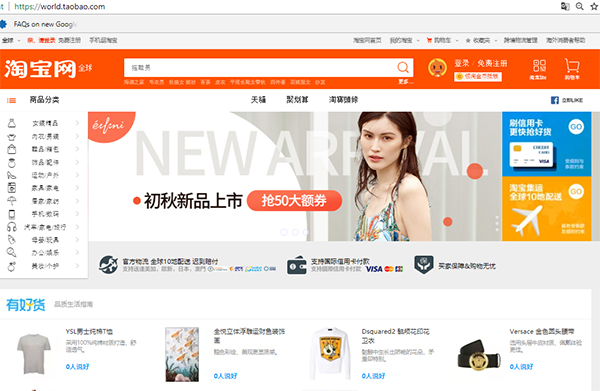600x391 pixels.
Task: Expand the chevron on 美妆/个护 row
Action: 77,266
